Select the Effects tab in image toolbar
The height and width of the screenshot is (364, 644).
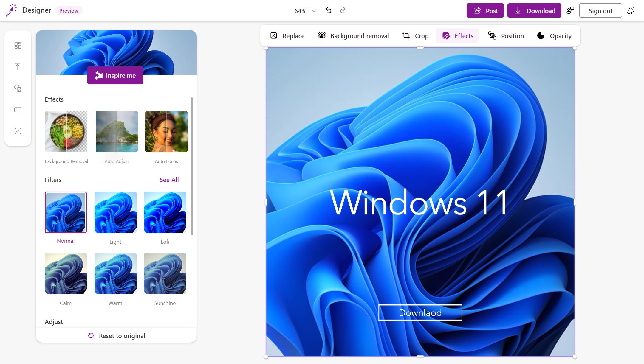(x=457, y=36)
